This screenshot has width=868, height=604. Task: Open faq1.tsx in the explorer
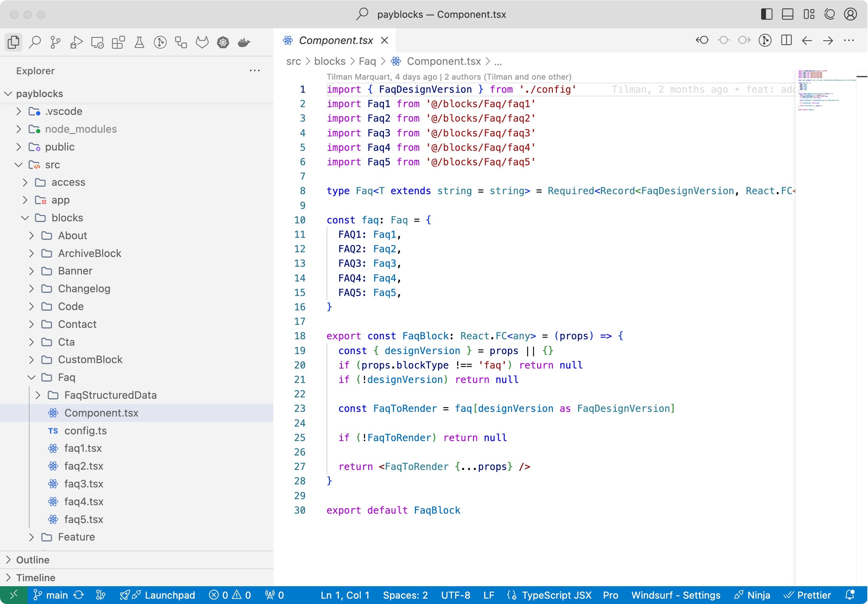[x=136, y=448]
